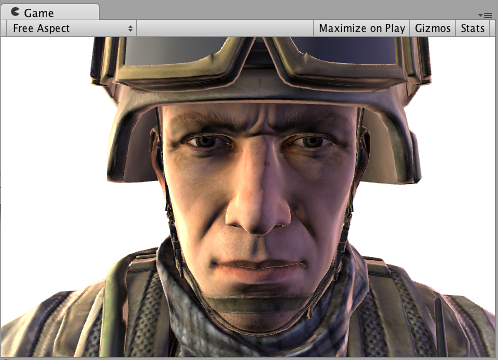Screen dimensions: 498x360
Task: Toggle Maximize on Play
Action: tap(362, 28)
